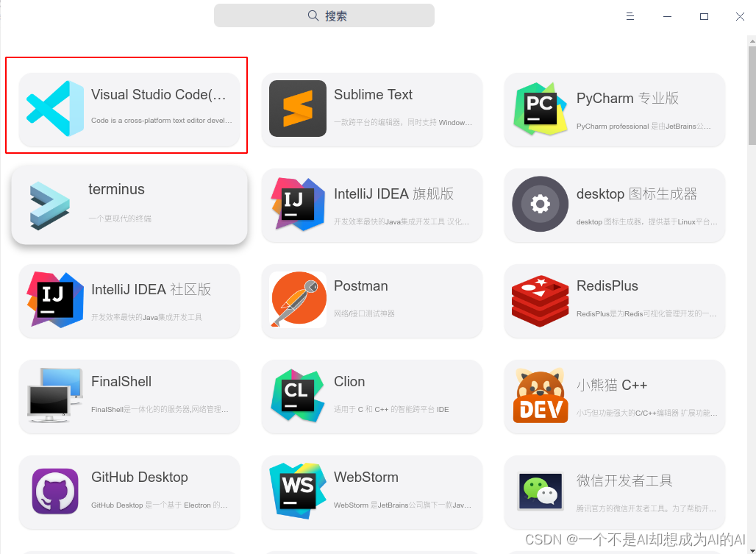Select the terminus title text
The image size is (756, 554).
click(116, 189)
